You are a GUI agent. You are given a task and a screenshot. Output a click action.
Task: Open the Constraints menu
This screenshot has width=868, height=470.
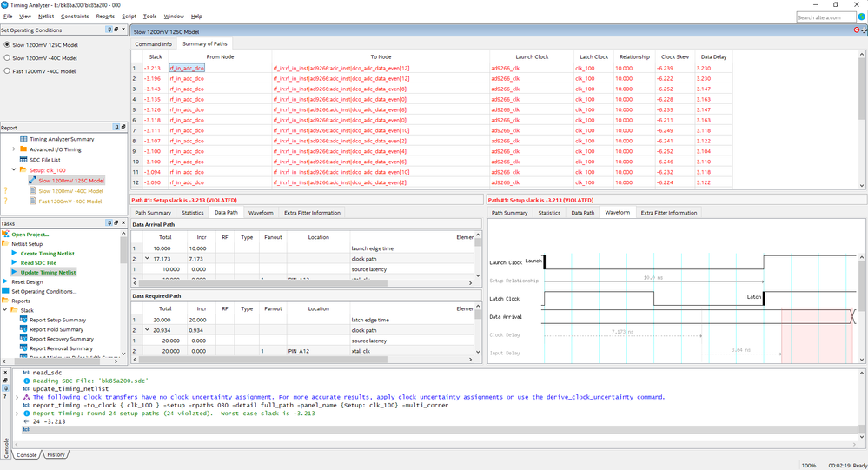point(75,17)
